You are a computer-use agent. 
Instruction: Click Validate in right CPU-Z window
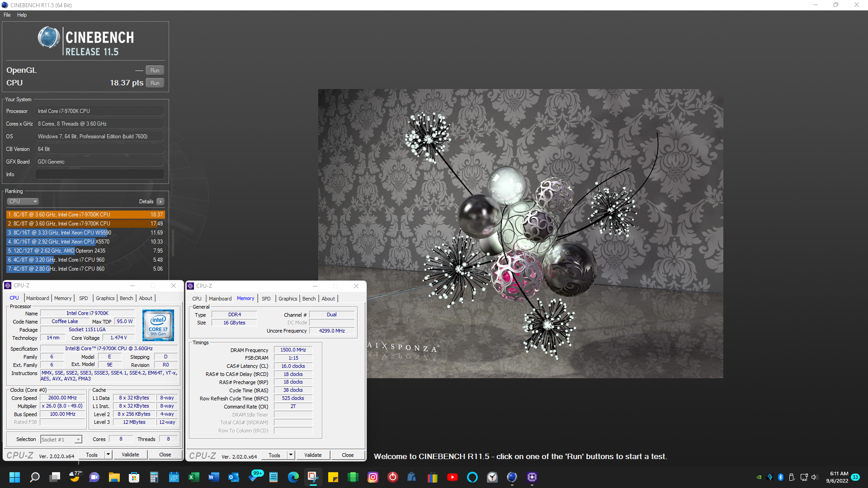pyautogui.click(x=313, y=455)
